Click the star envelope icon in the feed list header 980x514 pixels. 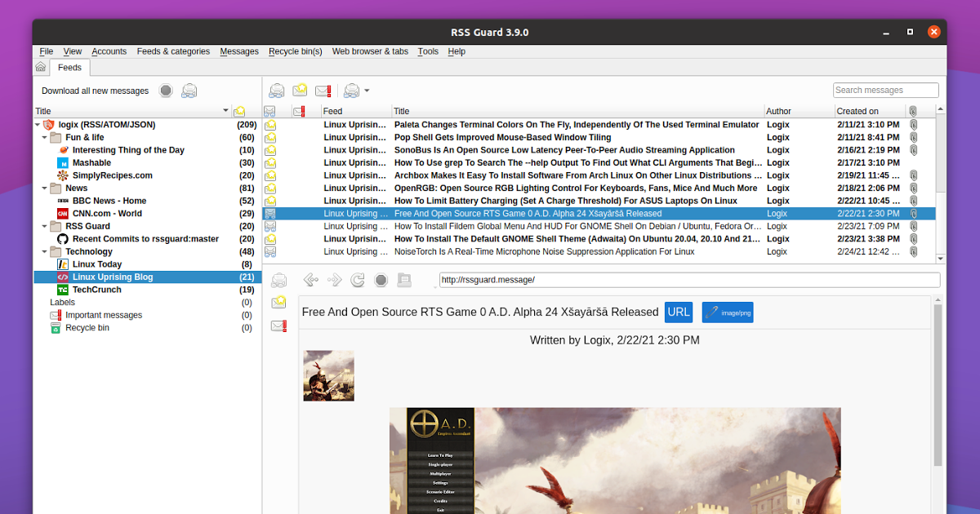(239, 111)
